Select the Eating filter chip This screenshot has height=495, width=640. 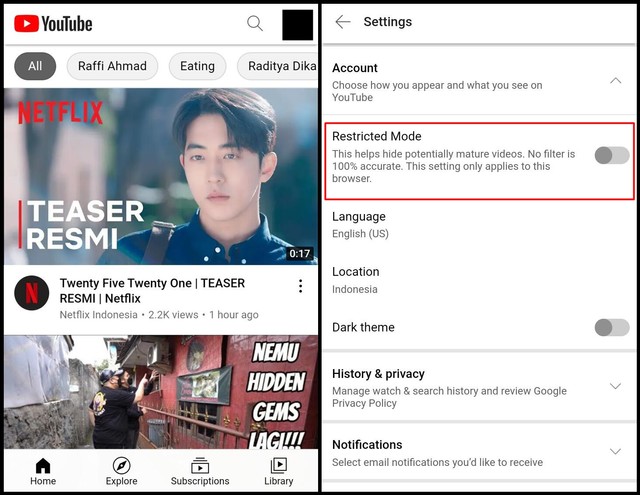[198, 66]
